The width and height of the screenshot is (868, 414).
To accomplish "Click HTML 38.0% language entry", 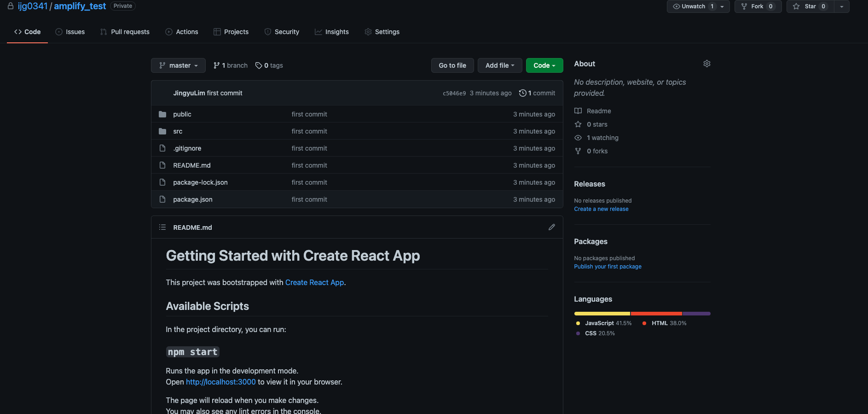I will click(664, 323).
